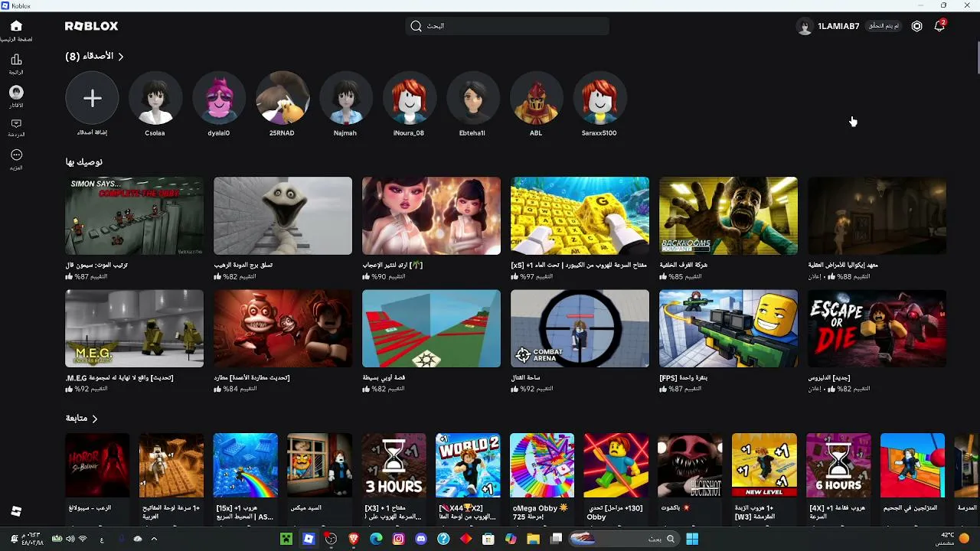Click the Windows Start button
Viewport: 980px width, 551px height.
click(692, 539)
